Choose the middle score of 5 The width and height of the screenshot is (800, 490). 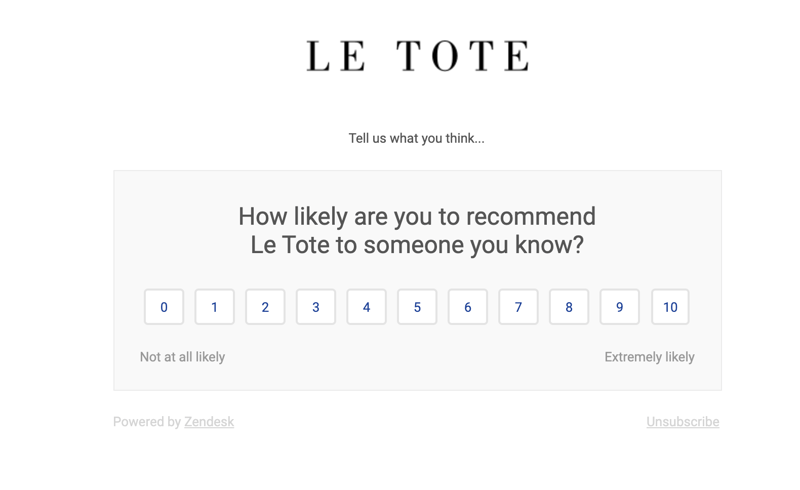coord(417,307)
